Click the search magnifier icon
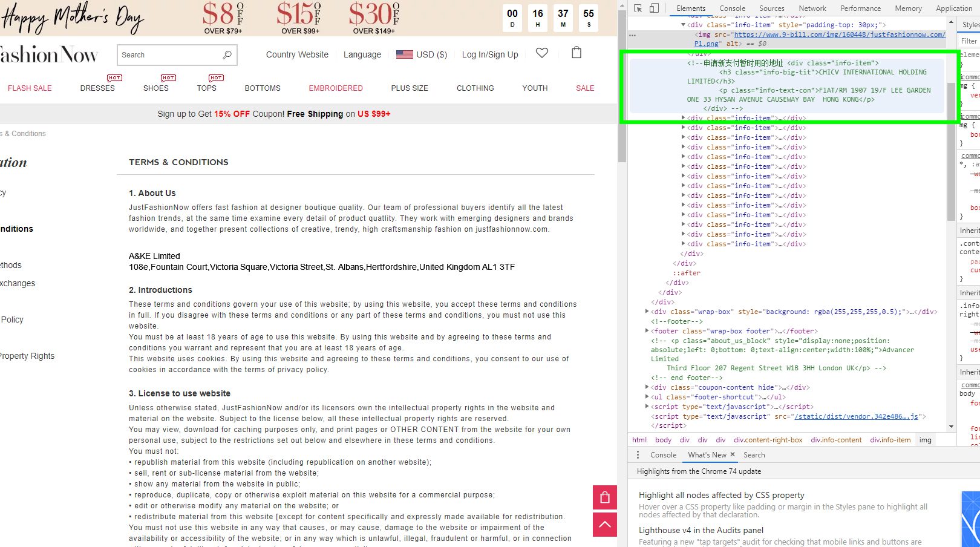This screenshot has height=547, width=980. 227,55
